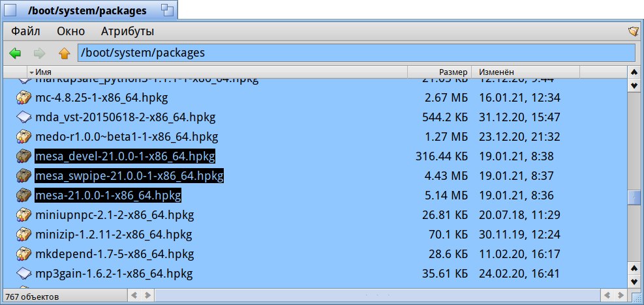Click highlighted name mesa_devel-21.0.0-1-x86_64.hpkg
Image resolution: width=644 pixels, height=305 pixels.
[125, 156]
